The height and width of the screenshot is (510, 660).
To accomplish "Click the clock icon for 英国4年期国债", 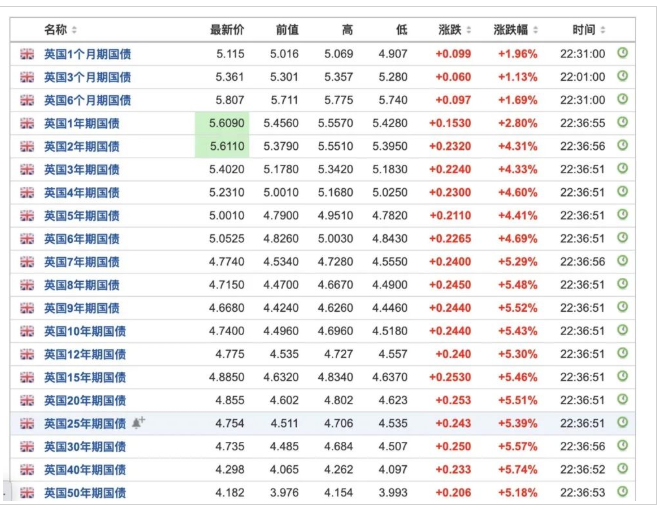I will [x=622, y=192].
